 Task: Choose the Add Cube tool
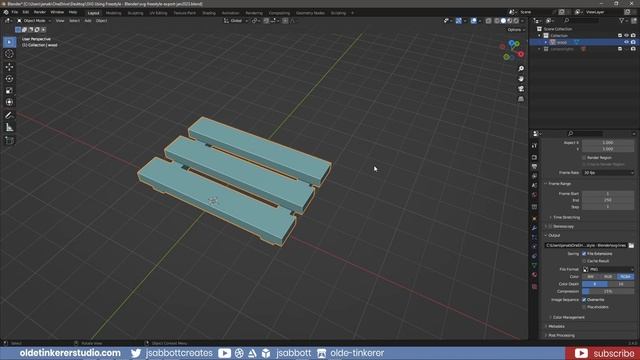9,140
